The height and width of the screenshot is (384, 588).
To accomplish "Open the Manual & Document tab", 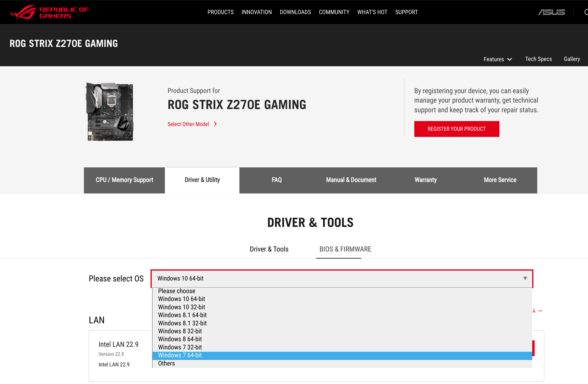I will (351, 180).
